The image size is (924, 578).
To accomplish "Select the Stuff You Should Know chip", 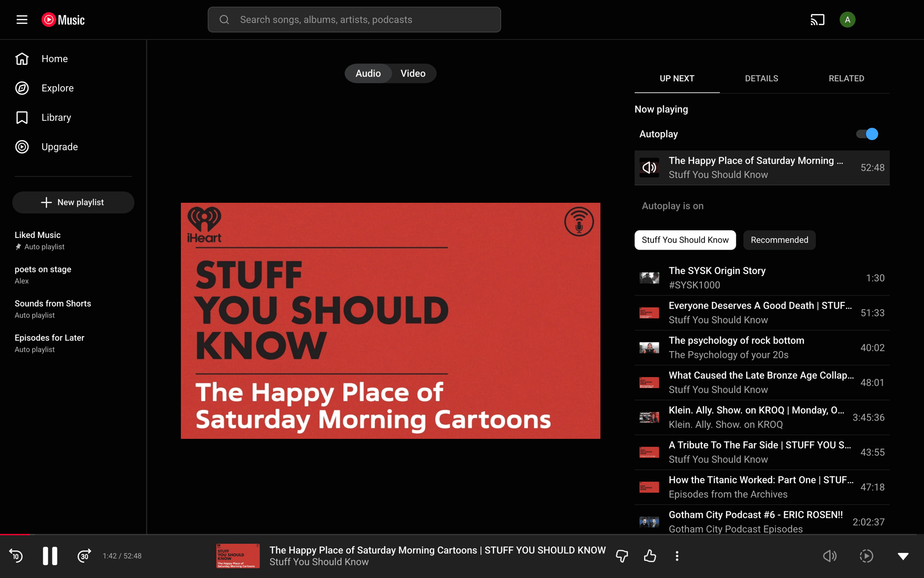I will point(685,240).
